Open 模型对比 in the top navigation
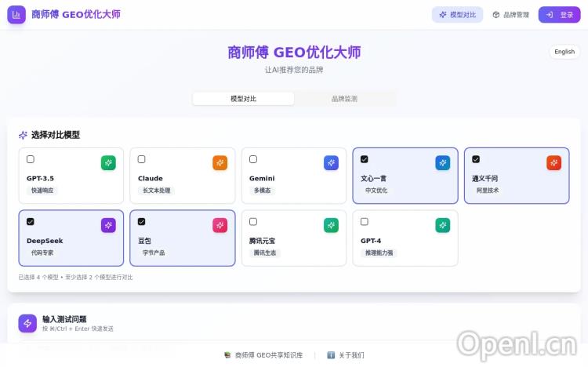This screenshot has width=588, height=367. pos(458,15)
